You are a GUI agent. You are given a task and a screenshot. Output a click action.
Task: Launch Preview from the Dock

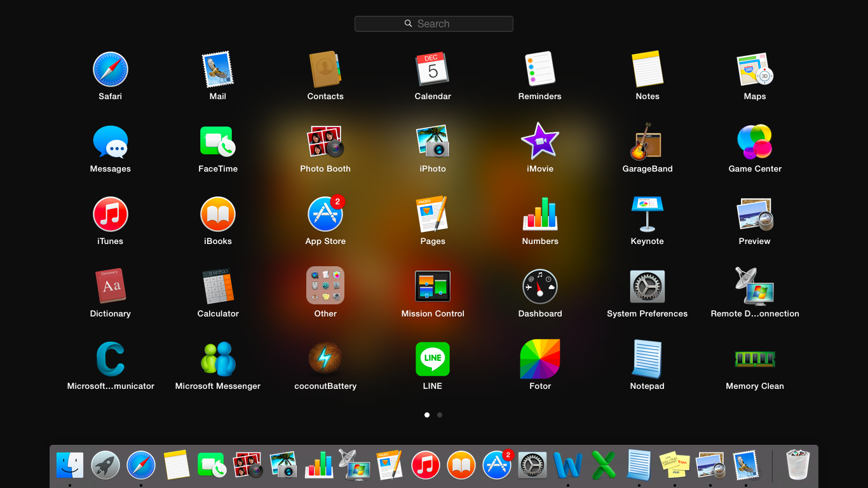[710, 465]
